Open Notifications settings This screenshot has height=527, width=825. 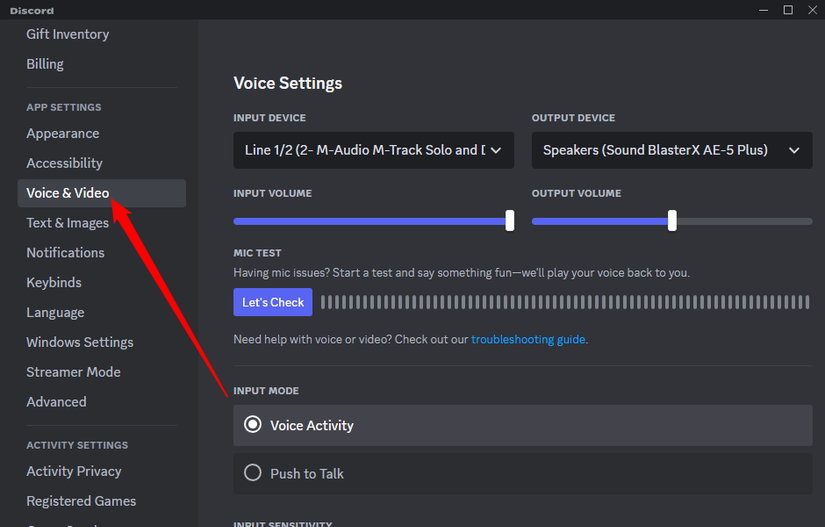tap(65, 252)
